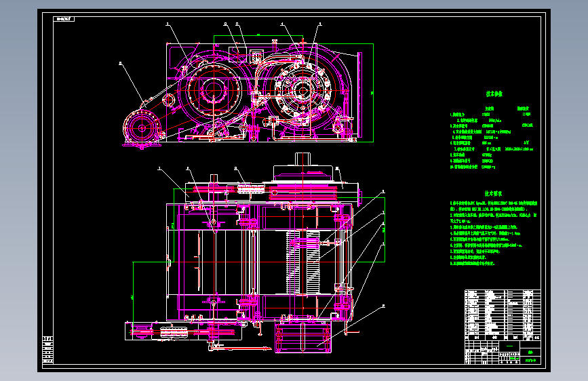Click the 技术参数 heading text
588x381 pixels.
click(494, 94)
